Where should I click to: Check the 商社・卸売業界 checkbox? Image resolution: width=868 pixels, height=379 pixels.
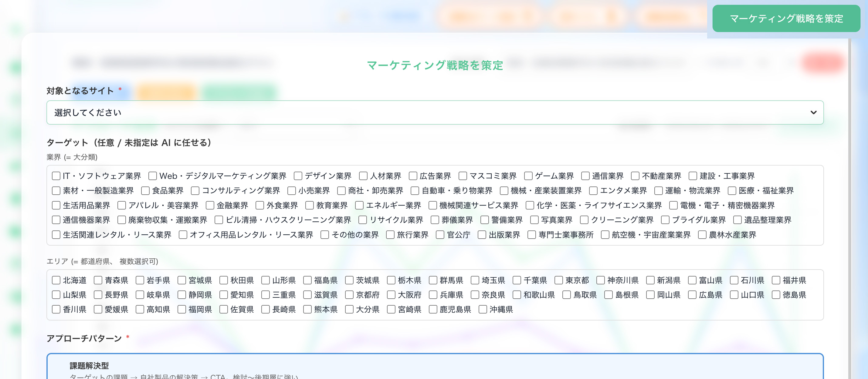[341, 191]
